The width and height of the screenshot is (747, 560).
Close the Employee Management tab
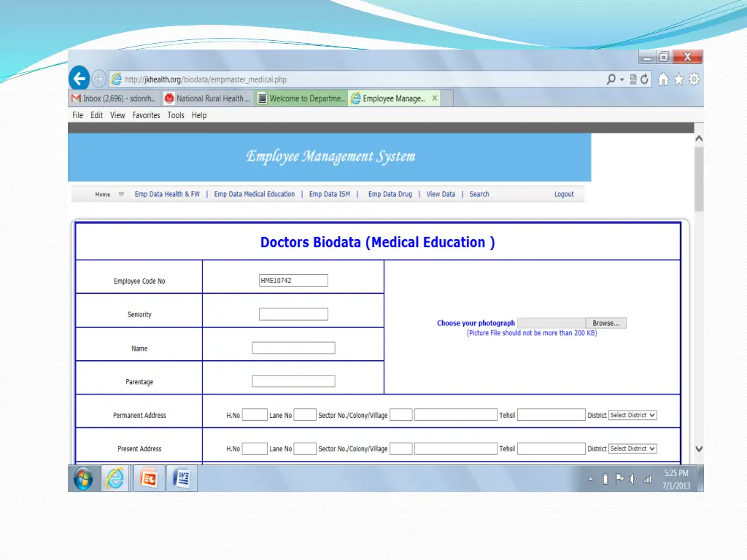coord(435,98)
